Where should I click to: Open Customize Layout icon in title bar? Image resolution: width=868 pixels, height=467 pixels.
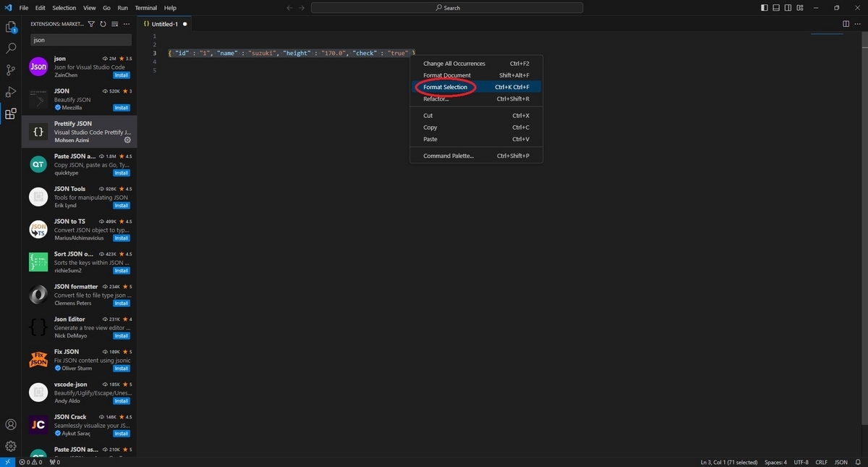tap(800, 8)
